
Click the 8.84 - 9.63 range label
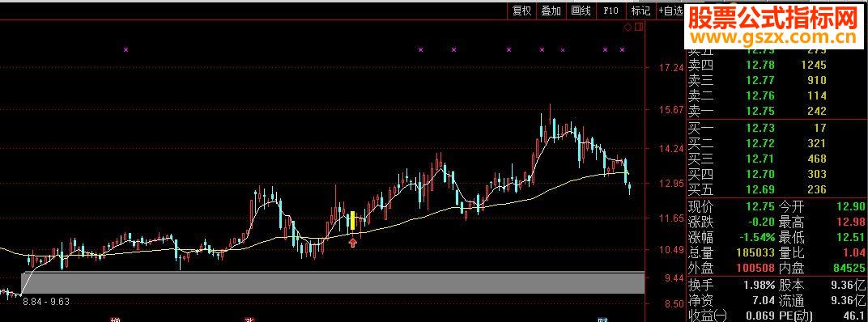click(45, 302)
